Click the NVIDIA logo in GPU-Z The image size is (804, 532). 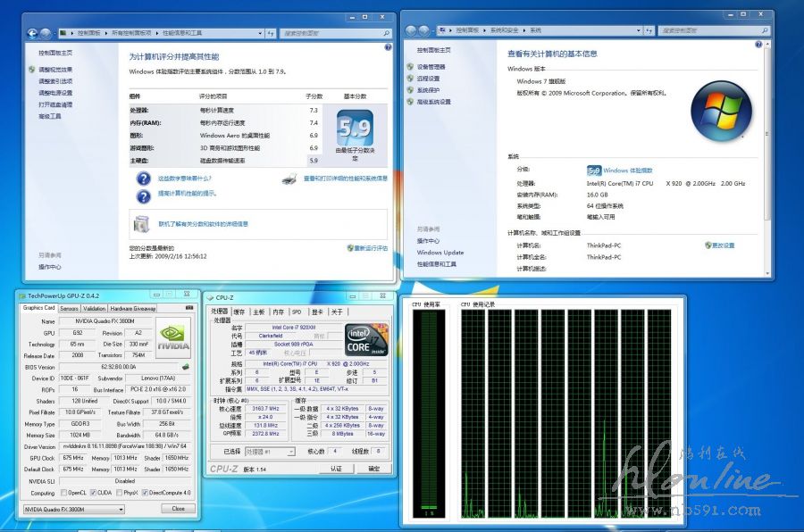pos(172,338)
